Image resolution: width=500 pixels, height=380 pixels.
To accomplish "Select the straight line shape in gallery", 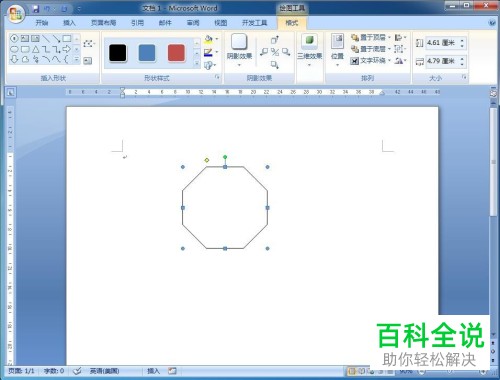I will [46, 38].
